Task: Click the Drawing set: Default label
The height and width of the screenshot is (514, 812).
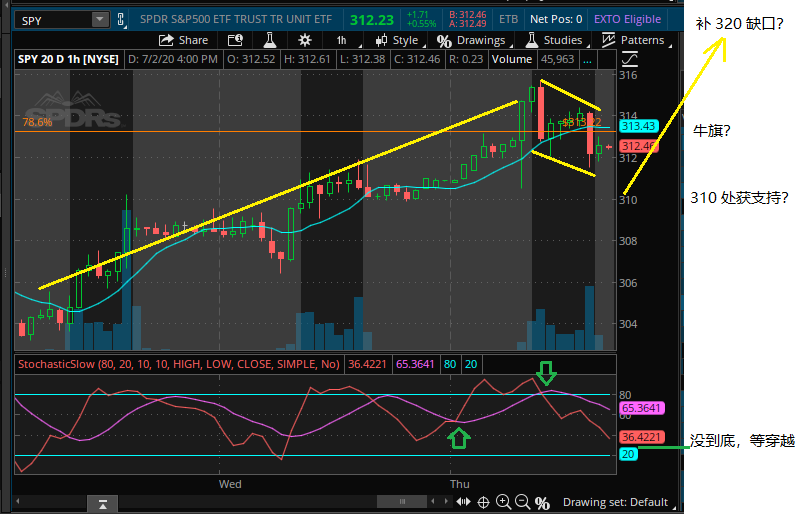Action: tap(615, 502)
